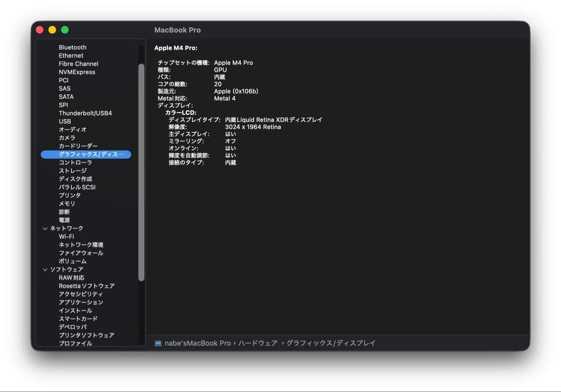Select パラレルSCSI in the sidebar

[x=77, y=187]
